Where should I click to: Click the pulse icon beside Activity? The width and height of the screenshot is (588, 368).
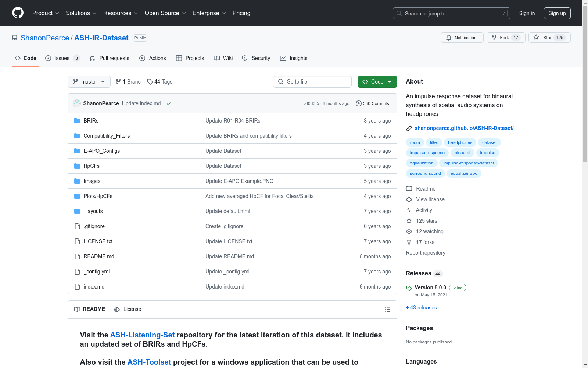coord(409,210)
